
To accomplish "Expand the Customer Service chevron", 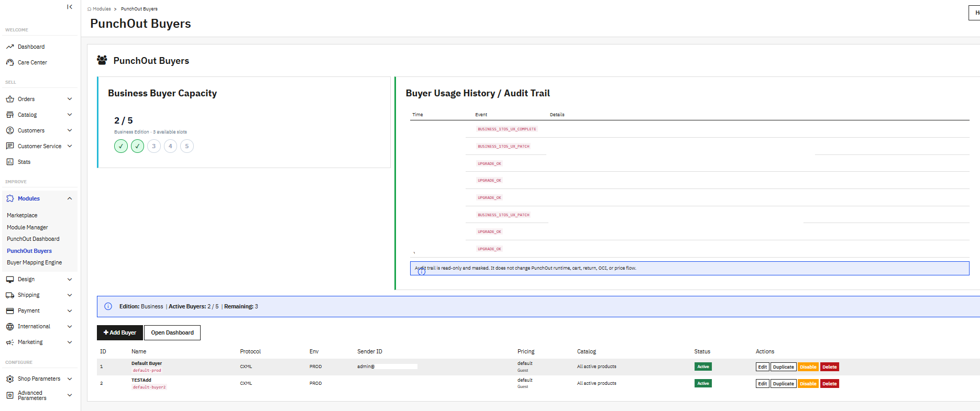I will 70,146.
